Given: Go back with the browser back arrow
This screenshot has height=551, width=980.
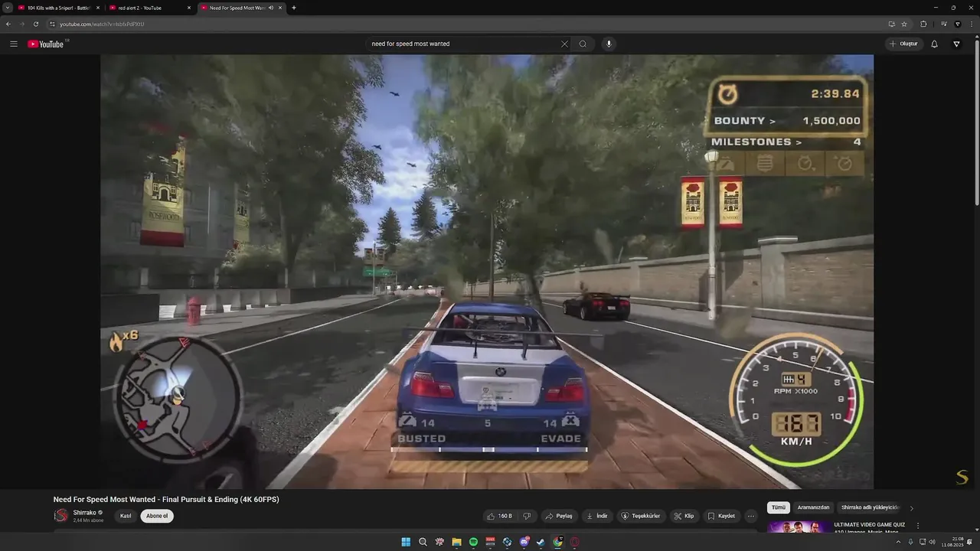Looking at the screenshot, I should (x=8, y=24).
